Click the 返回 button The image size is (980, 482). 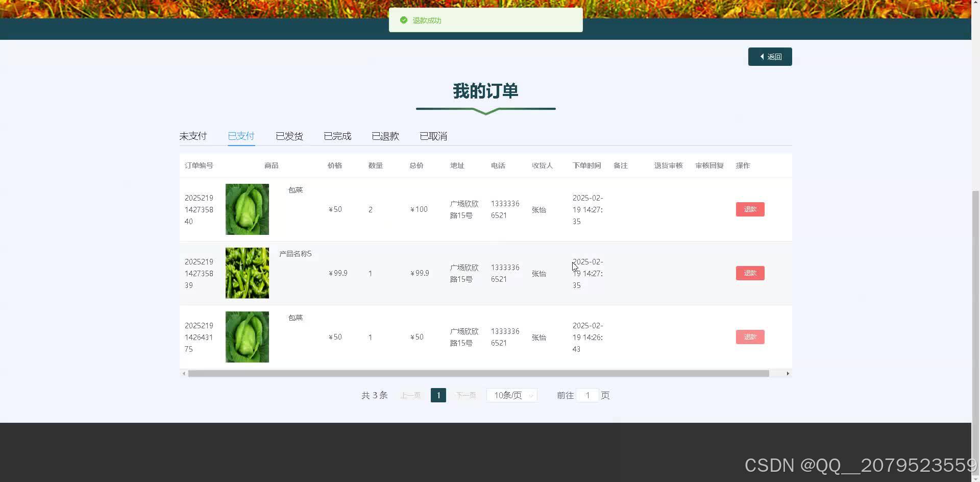pos(770,56)
